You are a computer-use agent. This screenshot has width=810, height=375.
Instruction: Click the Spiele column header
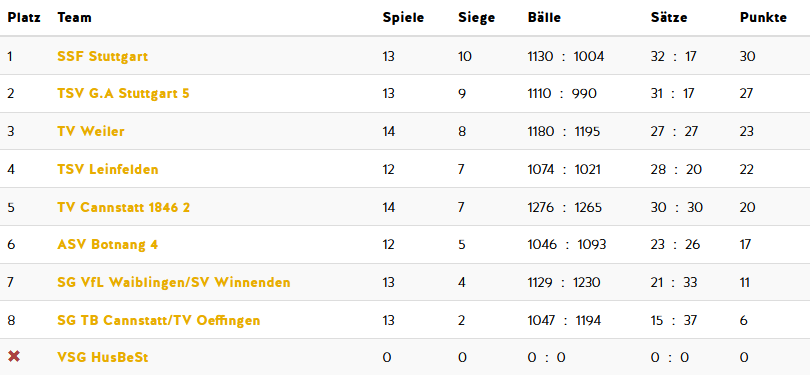(x=403, y=18)
